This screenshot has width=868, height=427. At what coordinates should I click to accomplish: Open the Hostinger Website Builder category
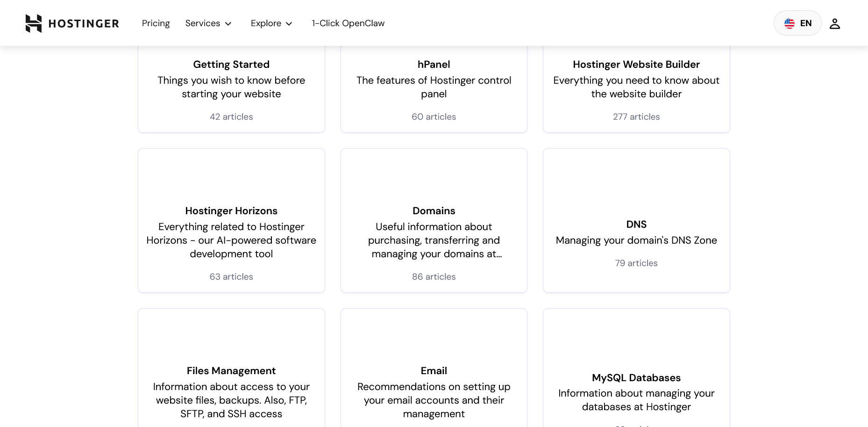[636, 65]
